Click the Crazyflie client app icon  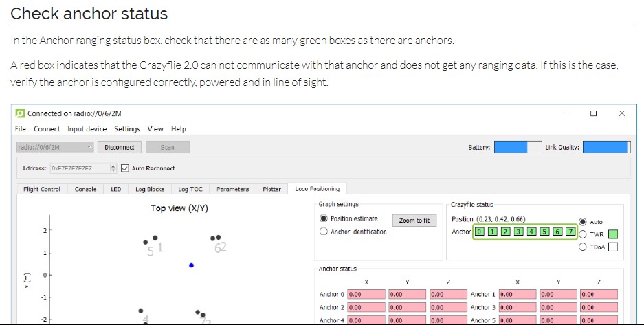click(21, 113)
